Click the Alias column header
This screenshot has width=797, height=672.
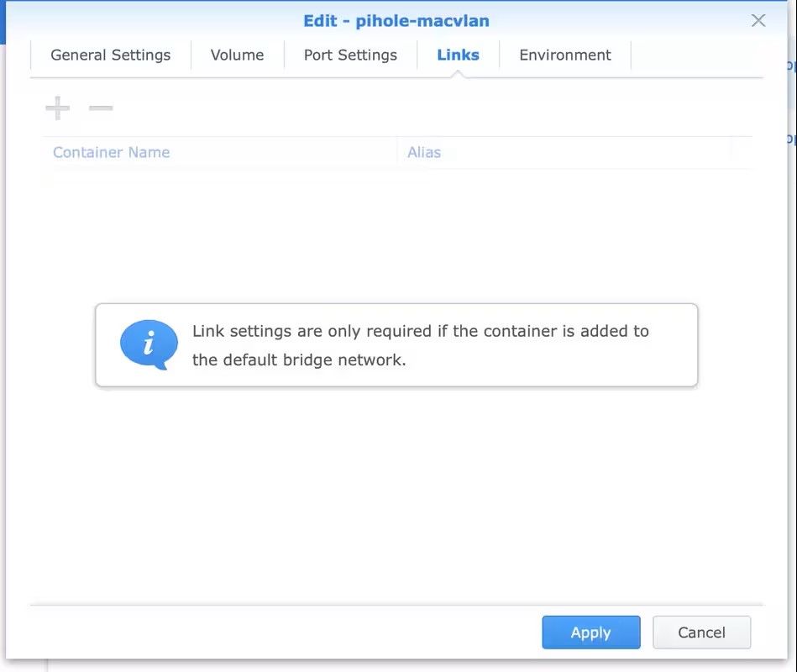424,153
